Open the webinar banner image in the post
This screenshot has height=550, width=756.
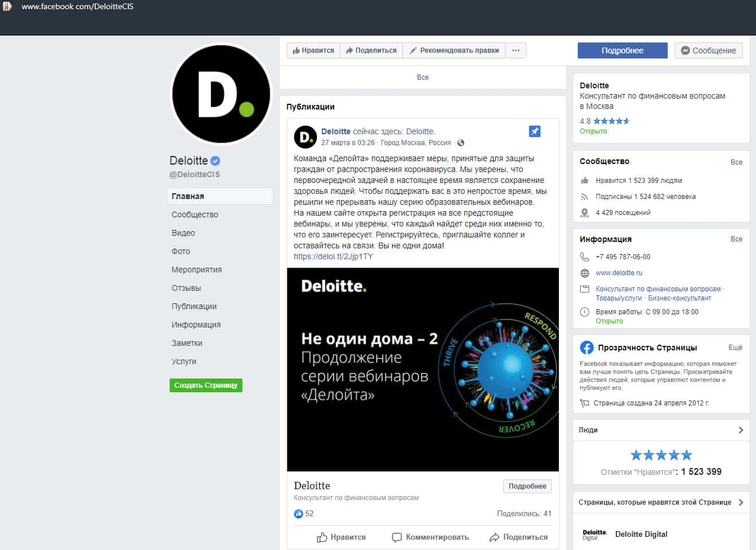pos(423,369)
